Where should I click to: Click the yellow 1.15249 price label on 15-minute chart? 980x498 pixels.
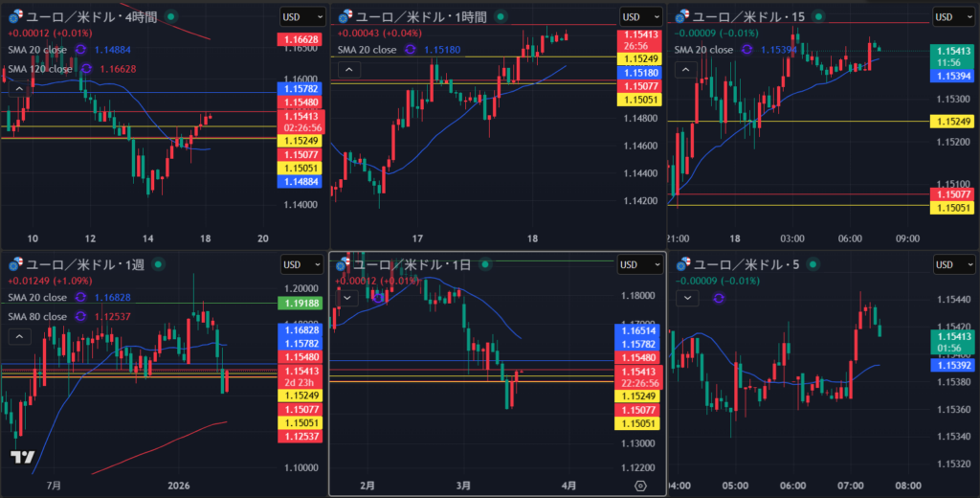(x=954, y=121)
